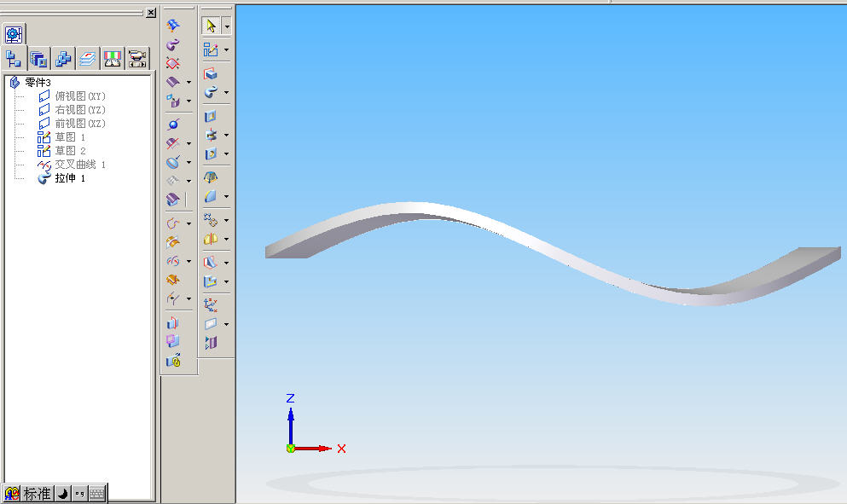Screen dimensions: 847x504
Task: Select the Intersection Curve tool in toolbar
Action: (x=173, y=262)
